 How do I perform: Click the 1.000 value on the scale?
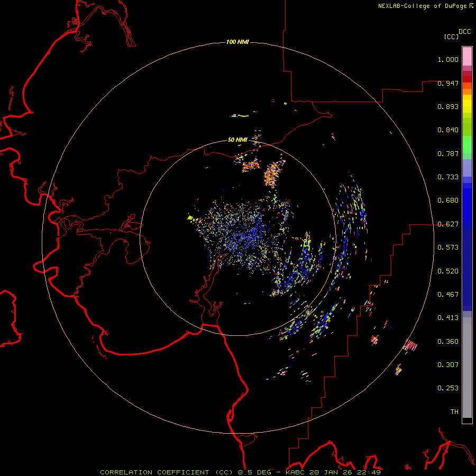pyautogui.click(x=448, y=59)
